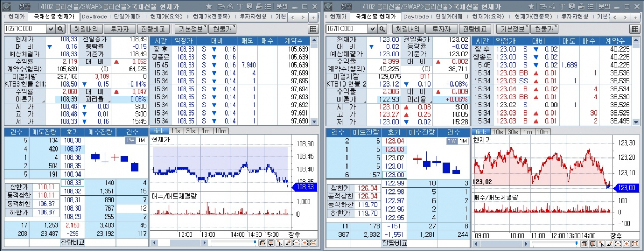Open symbol code dropdown for 167RC000

(x=373, y=29)
